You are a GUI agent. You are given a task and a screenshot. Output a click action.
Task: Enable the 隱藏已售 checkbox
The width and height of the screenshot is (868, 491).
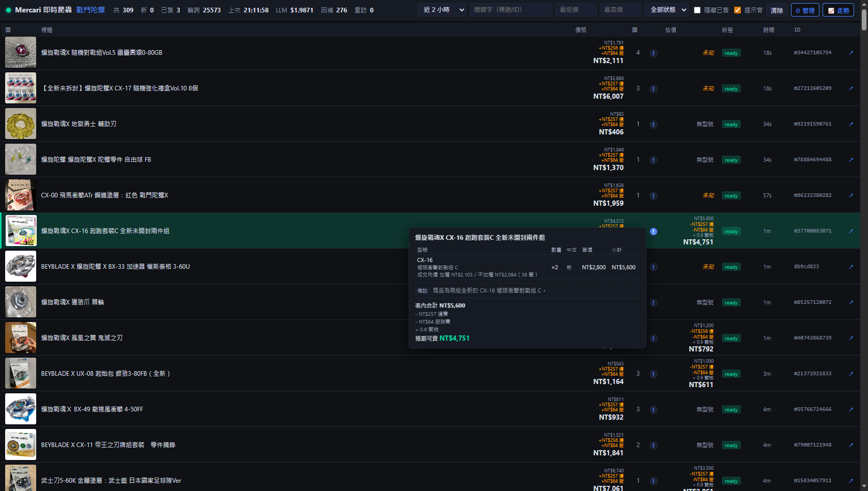[x=697, y=10]
